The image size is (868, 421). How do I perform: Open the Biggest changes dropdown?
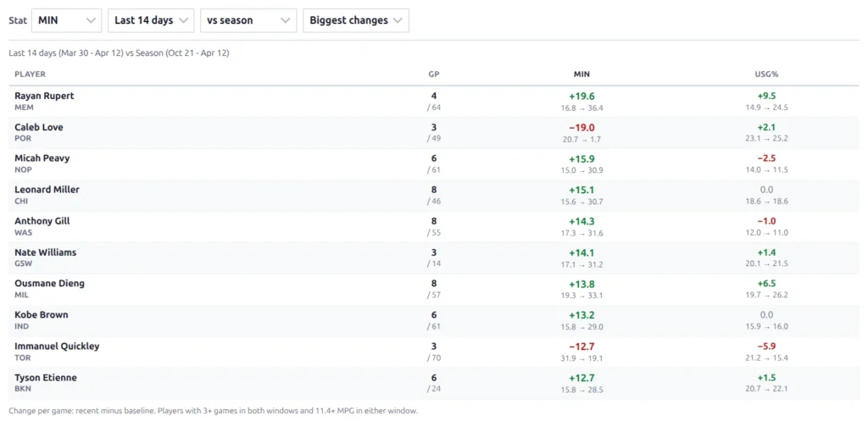pyautogui.click(x=356, y=20)
